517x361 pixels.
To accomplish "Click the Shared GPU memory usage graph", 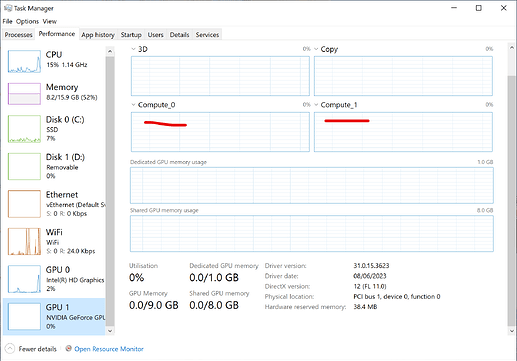I will 312,233.
